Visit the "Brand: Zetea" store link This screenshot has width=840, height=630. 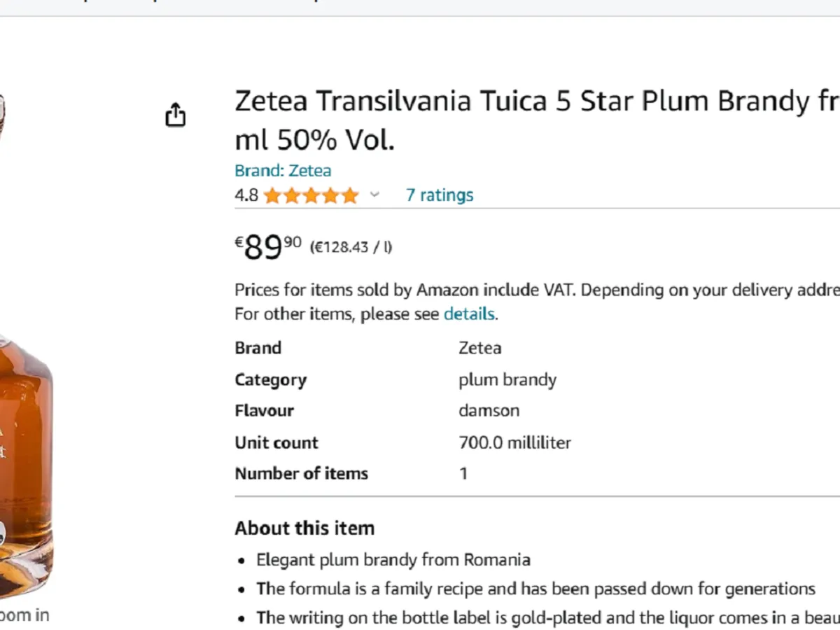(x=283, y=171)
